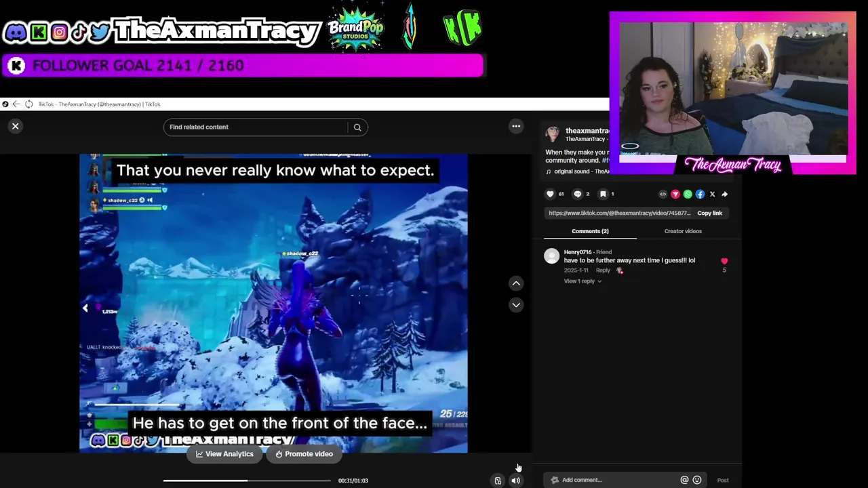
Task: Go to the previous video with up arrow
Action: [x=516, y=283]
